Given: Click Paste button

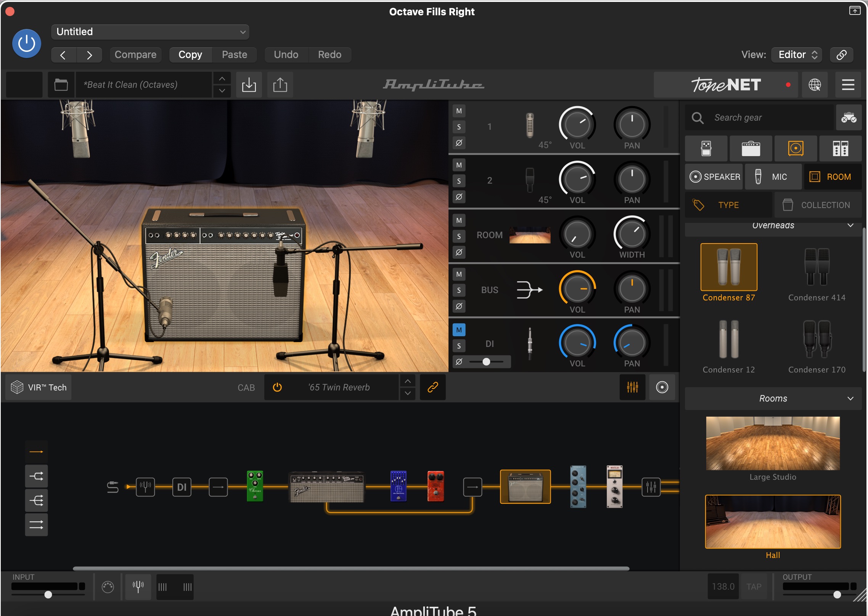Looking at the screenshot, I should tap(235, 55).
